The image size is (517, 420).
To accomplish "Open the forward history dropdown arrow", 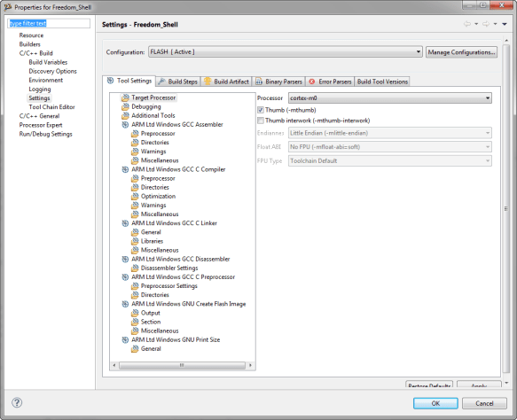I will pos(495,24).
